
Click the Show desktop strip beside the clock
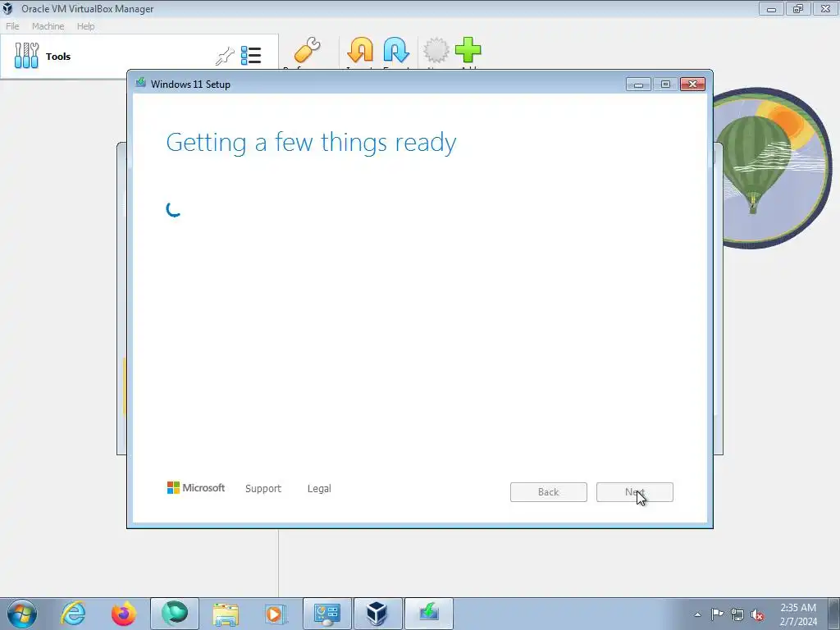tap(834, 614)
